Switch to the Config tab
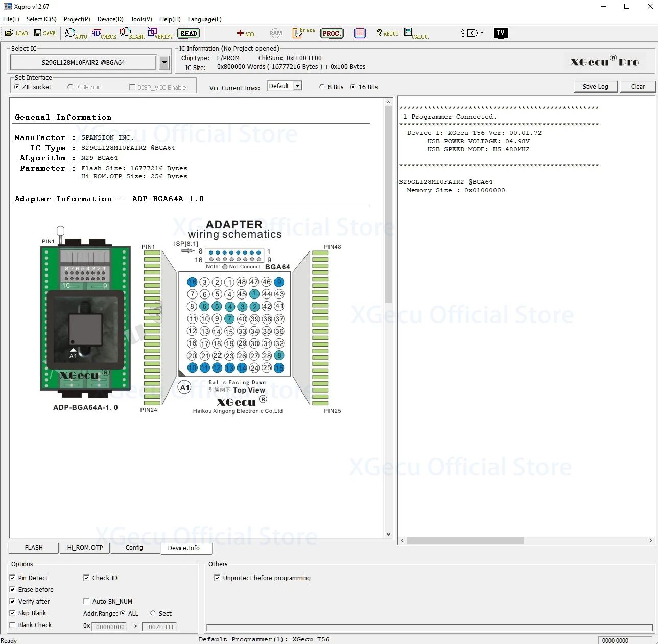 [134, 548]
